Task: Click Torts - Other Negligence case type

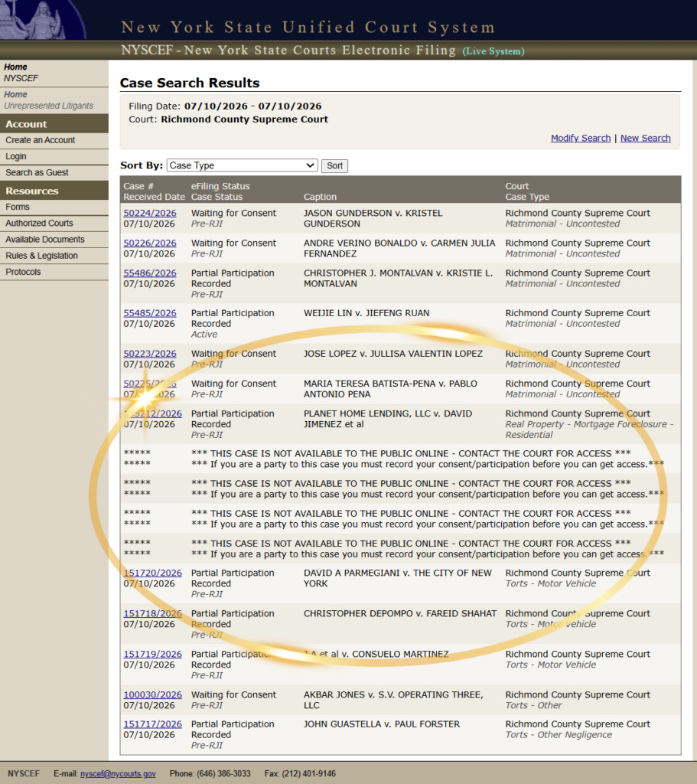Action: 558,735
